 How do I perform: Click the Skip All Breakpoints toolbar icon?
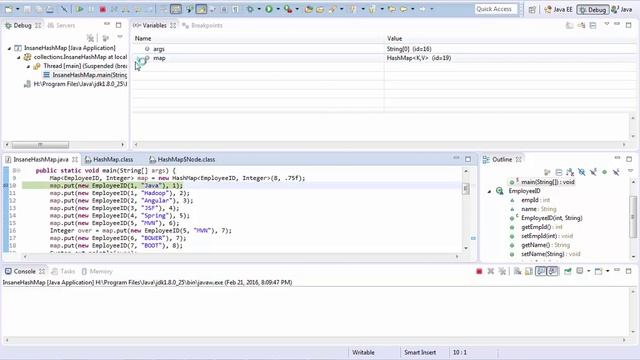coord(64,9)
